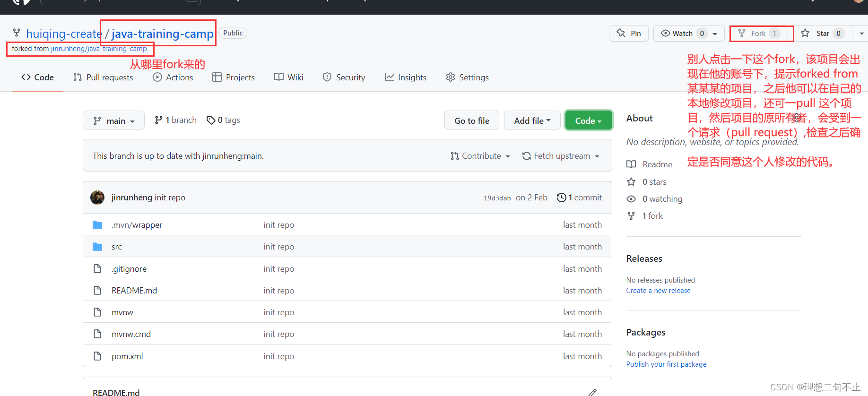Switch to the Actions tab

click(x=173, y=77)
